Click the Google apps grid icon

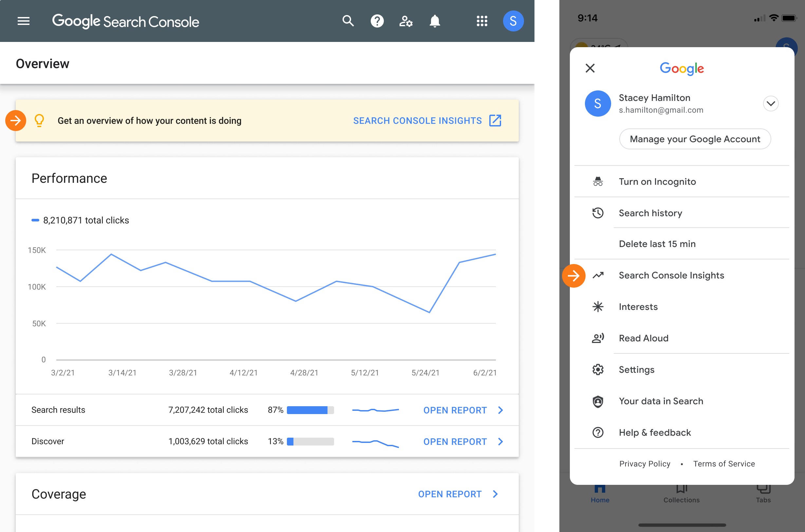pyautogui.click(x=481, y=21)
